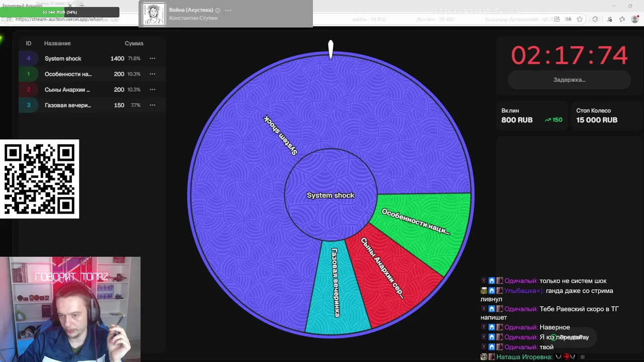644x362 pixels.
Task: Click System shock label in wheel center
Action: coord(331,196)
